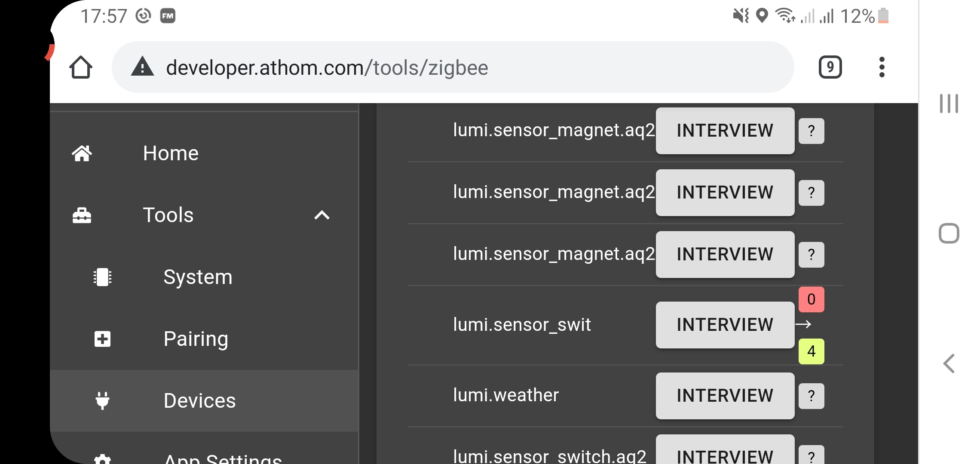Click the question mark next to lumi.weather
This screenshot has width=980, height=464.
point(811,396)
